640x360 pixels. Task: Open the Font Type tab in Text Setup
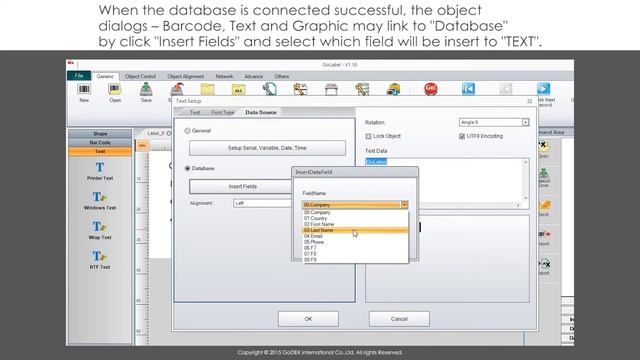223,112
